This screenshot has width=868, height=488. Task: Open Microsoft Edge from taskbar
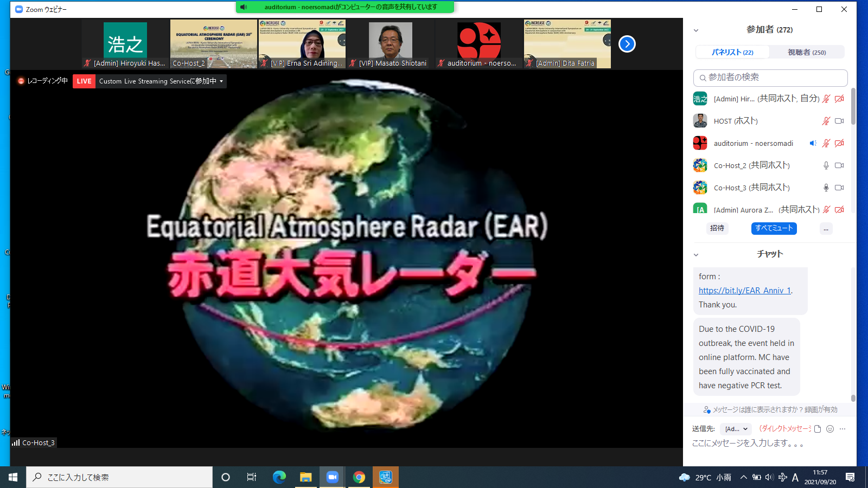[279, 477]
